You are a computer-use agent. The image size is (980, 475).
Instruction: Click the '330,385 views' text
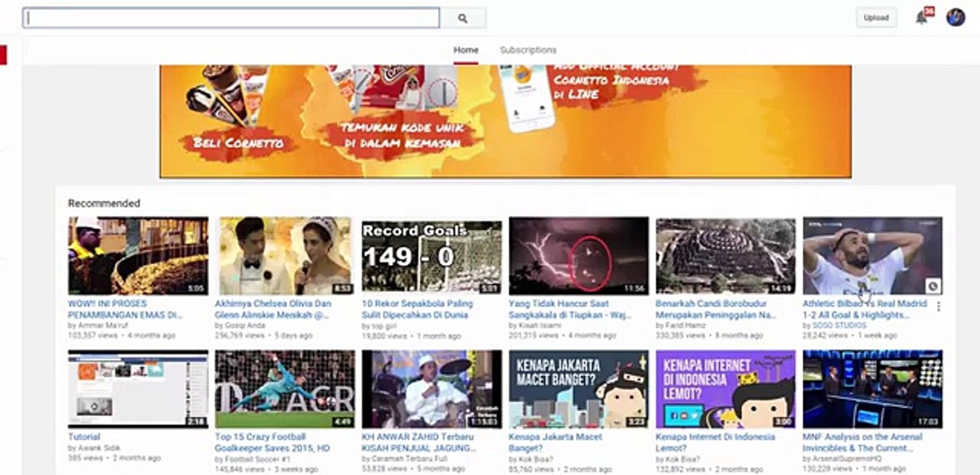click(681, 336)
